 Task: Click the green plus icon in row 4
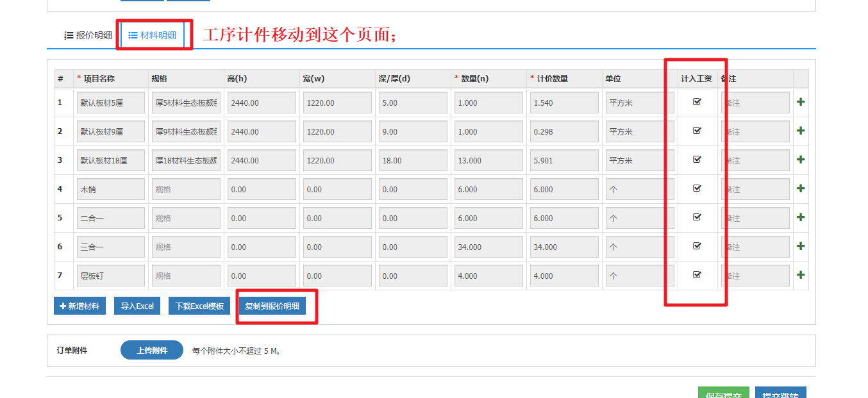click(800, 189)
